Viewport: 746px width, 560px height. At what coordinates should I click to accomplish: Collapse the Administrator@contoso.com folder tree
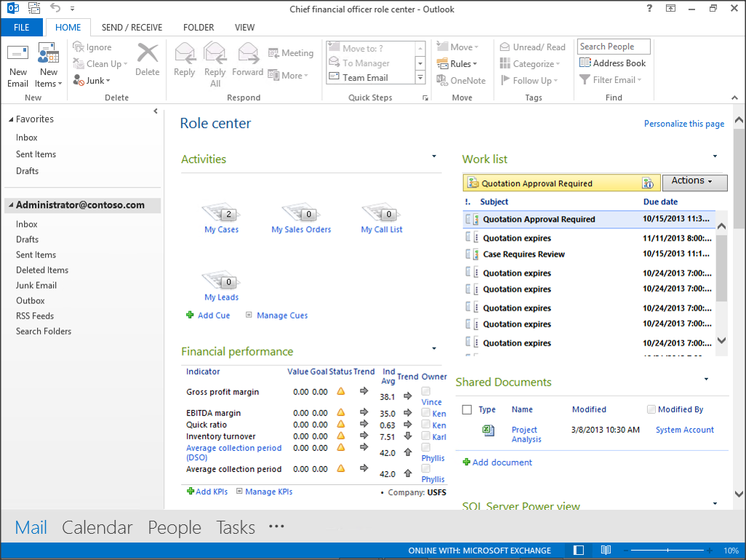(11, 206)
